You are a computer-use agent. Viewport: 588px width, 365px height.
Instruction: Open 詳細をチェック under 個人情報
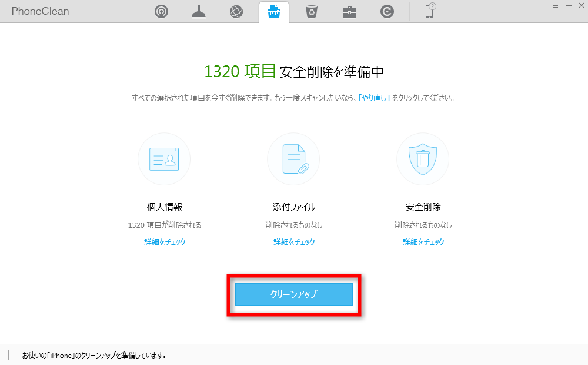coord(165,242)
